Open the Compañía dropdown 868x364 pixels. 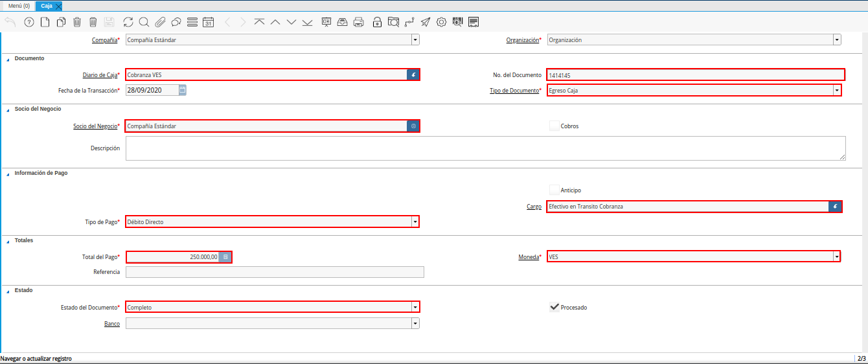[415, 40]
